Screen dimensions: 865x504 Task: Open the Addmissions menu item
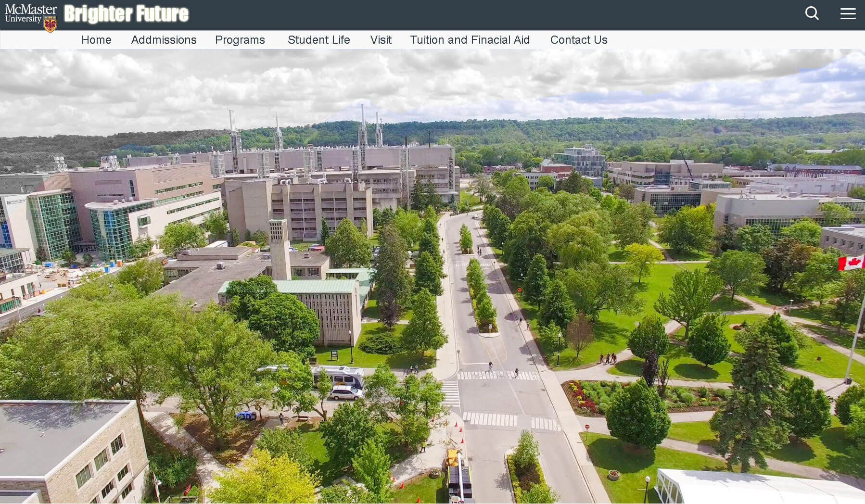[x=164, y=40]
